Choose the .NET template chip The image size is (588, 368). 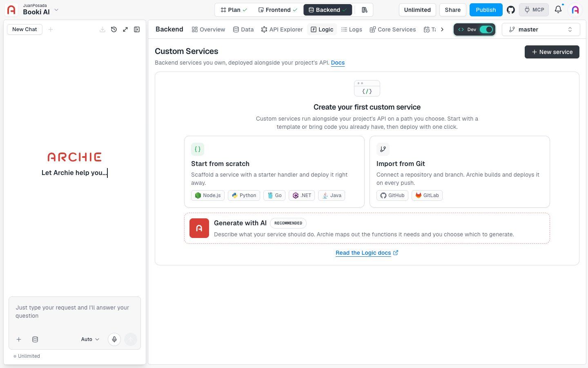coord(302,195)
